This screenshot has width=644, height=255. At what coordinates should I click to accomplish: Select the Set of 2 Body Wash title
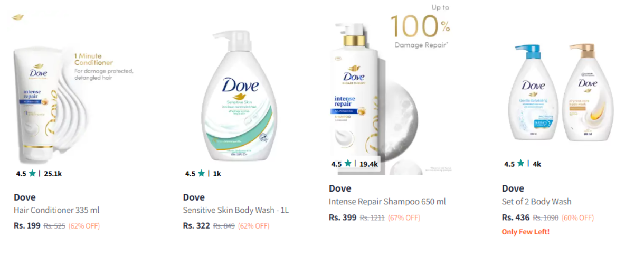point(536,201)
